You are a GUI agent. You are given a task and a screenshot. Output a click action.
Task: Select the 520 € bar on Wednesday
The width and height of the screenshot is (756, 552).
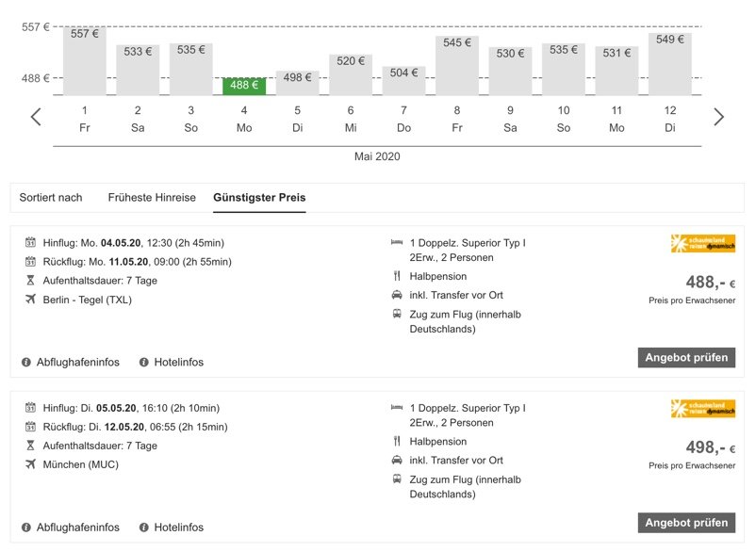[x=351, y=74]
